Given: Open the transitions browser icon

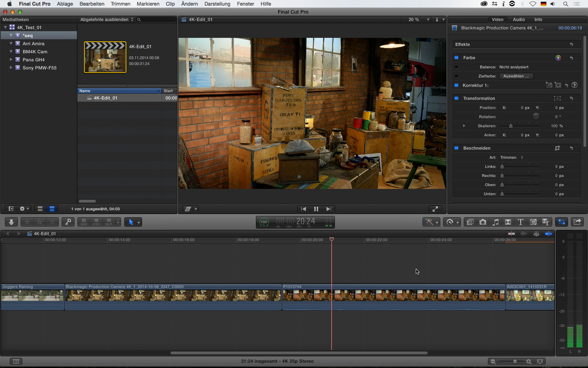Looking at the screenshot, I should (x=508, y=222).
